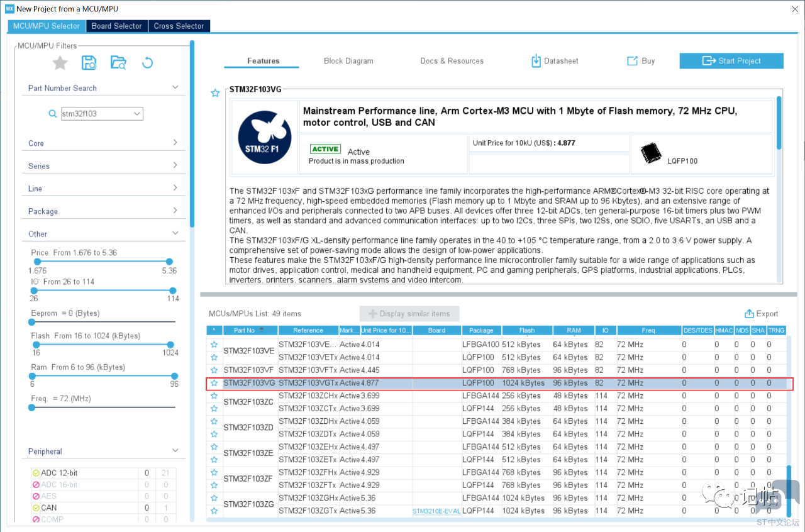Export the MCUs list
This screenshot has width=805, height=532.
pos(762,314)
